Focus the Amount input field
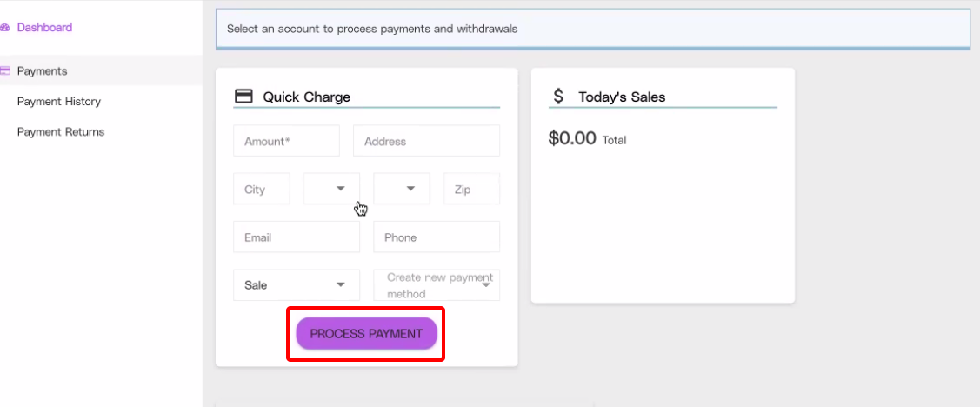The image size is (980, 407). pyautogui.click(x=286, y=141)
